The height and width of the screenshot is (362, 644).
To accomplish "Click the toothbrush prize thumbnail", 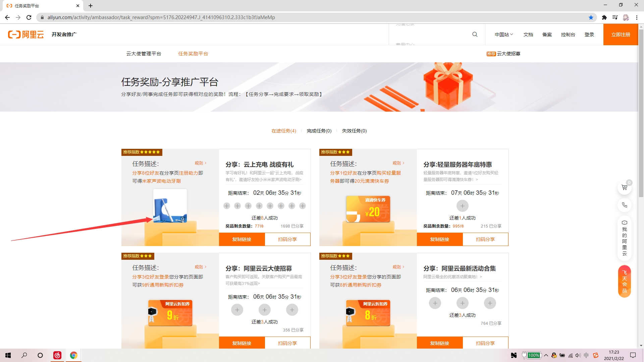I will click(x=170, y=206).
